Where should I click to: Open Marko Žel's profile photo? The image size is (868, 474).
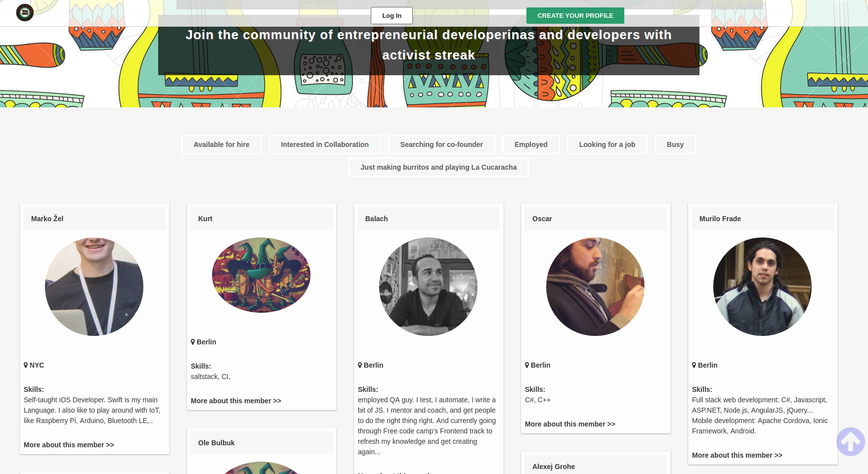94,286
